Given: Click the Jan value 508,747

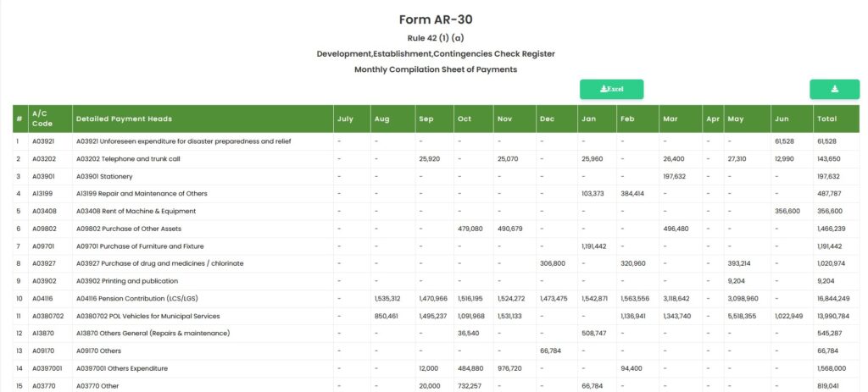Looking at the screenshot, I should click(x=594, y=334).
